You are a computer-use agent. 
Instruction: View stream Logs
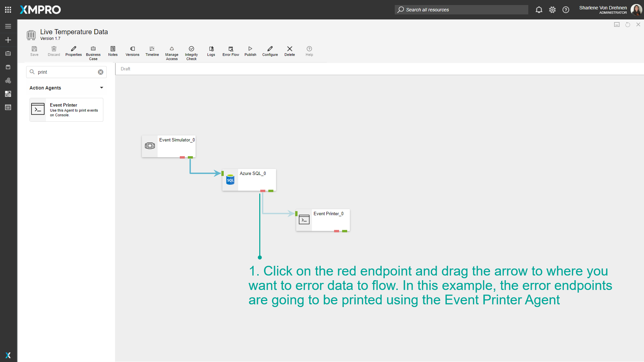[x=211, y=51]
